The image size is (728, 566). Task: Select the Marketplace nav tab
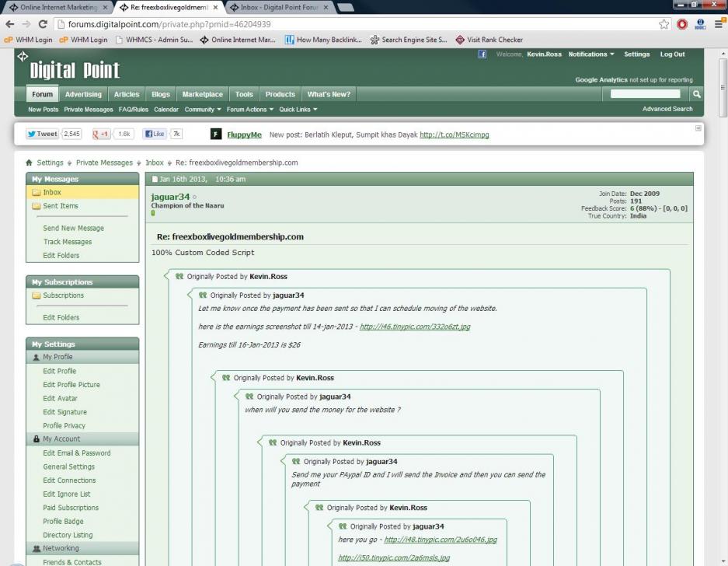coord(203,94)
